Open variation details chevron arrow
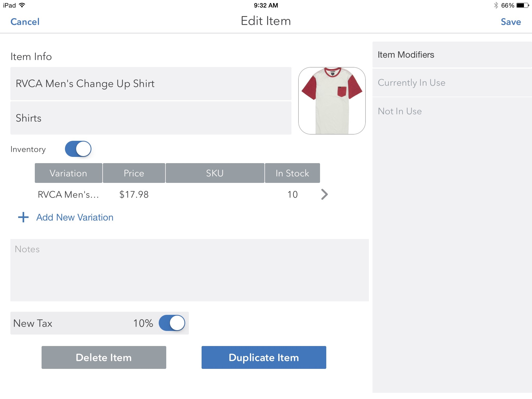 coord(324,194)
